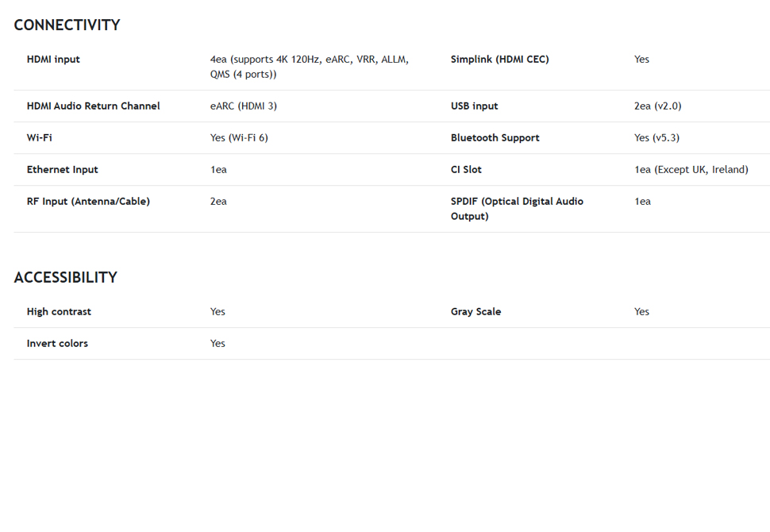Select the Wi-Fi row label

pyautogui.click(x=39, y=138)
